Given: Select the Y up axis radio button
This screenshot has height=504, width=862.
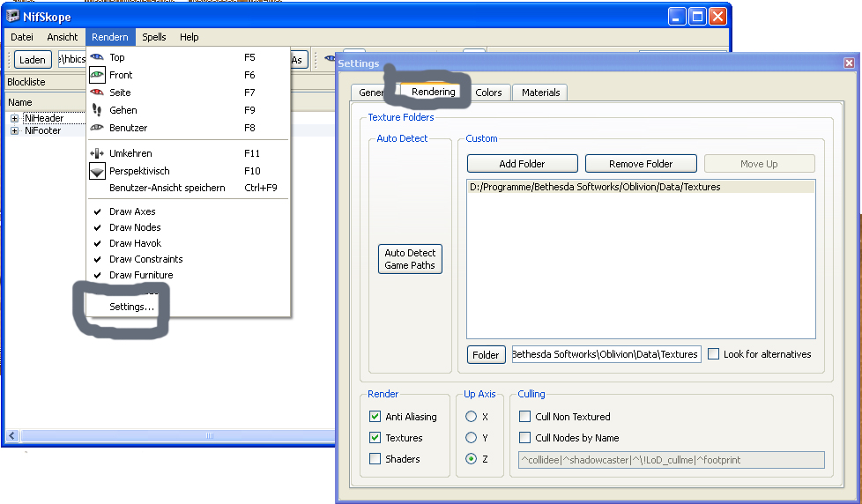Looking at the screenshot, I should 472,438.
